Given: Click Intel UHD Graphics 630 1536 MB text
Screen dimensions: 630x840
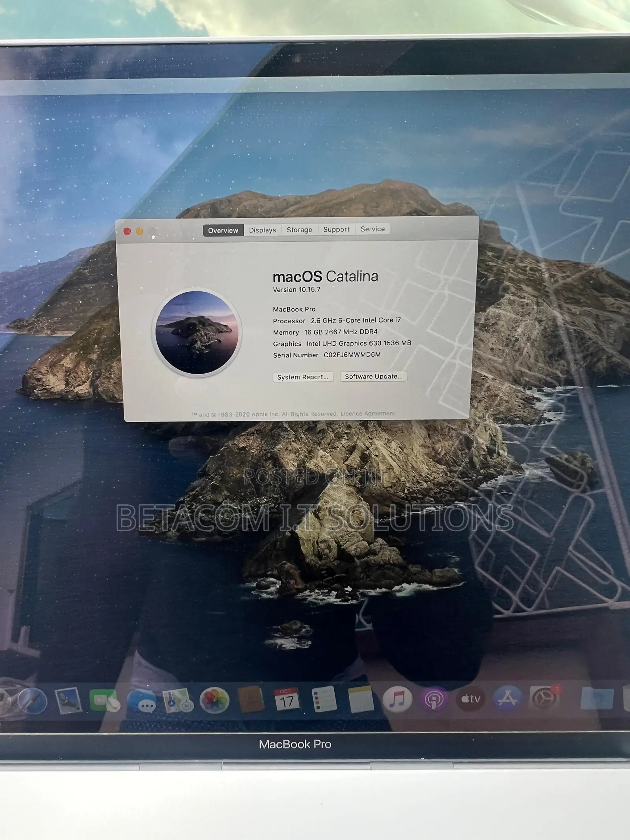Looking at the screenshot, I should (359, 343).
